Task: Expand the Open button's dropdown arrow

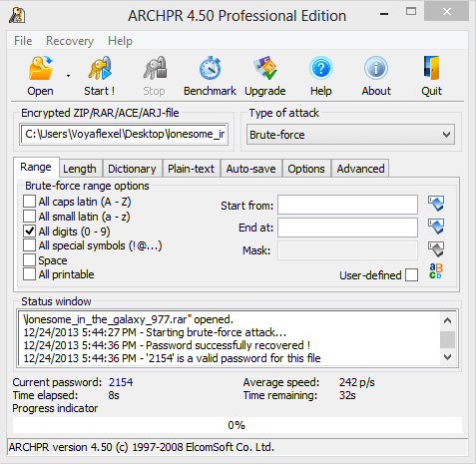Action: pyautogui.click(x=68, y=76)
